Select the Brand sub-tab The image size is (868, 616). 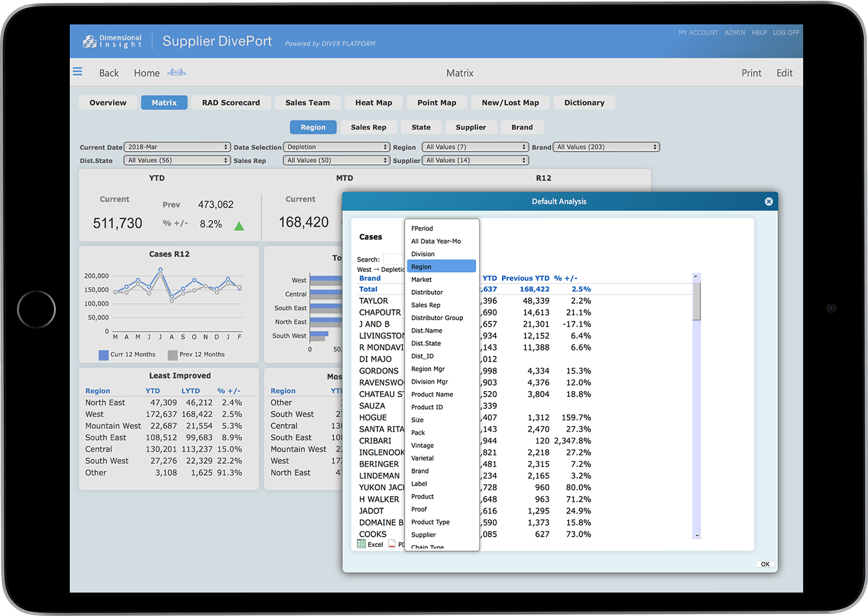[x=522, y=128]
